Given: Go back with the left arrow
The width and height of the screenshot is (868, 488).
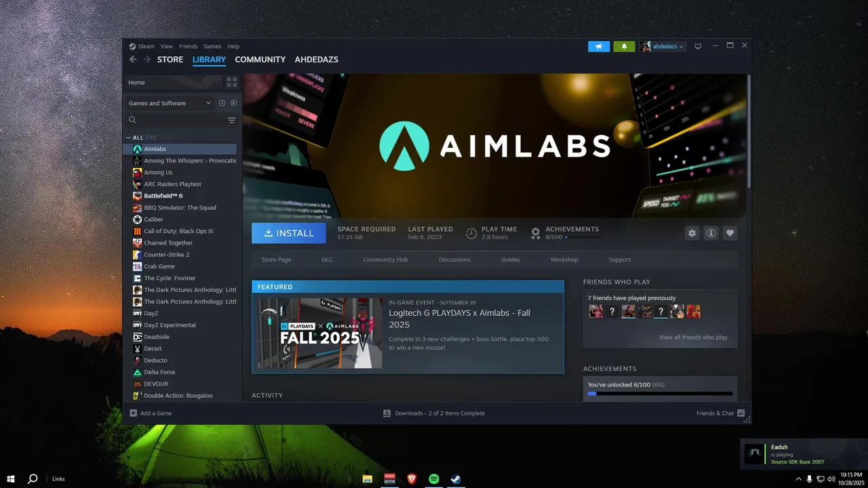Looking at the screenshot, I should click(133, 60).
